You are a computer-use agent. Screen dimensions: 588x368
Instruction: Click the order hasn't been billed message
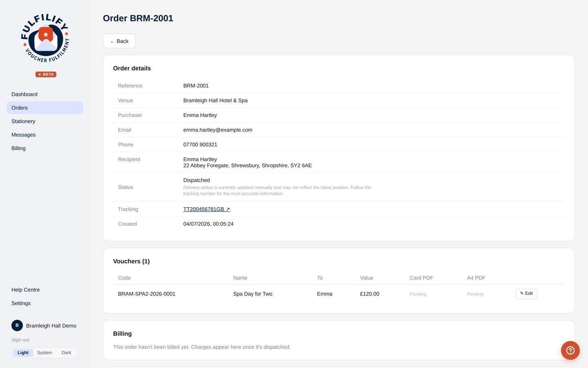point(202,347)
